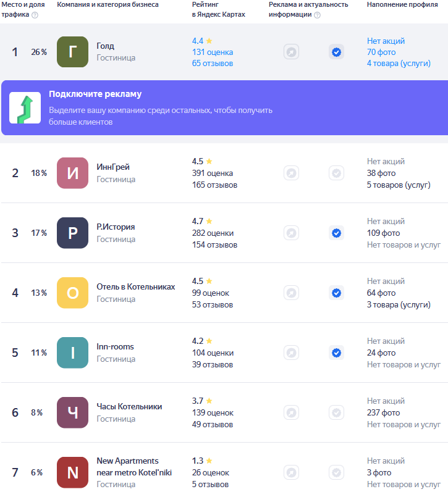Select company name 'Голд'
Image resolution: width=448 pixels, height=497 pixels.
pos(105,46)
